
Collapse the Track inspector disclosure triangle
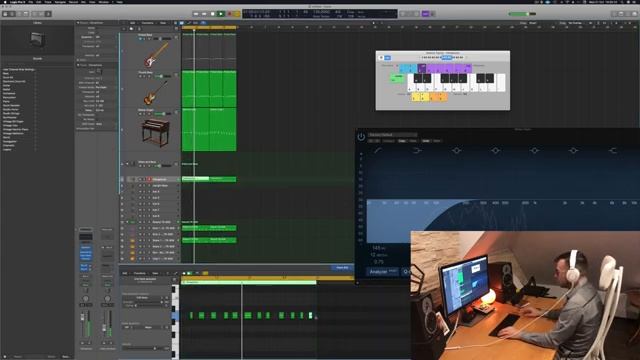78,65
